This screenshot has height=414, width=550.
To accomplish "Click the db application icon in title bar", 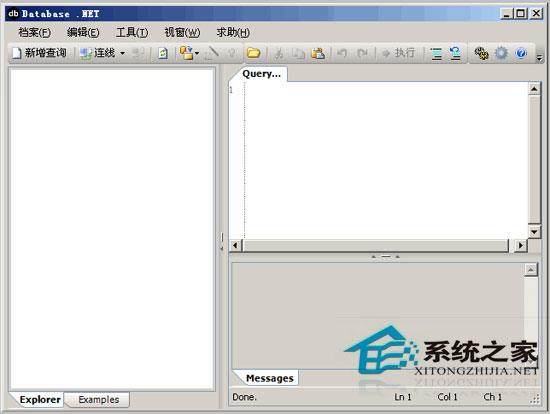I will [x=13, y=14].
